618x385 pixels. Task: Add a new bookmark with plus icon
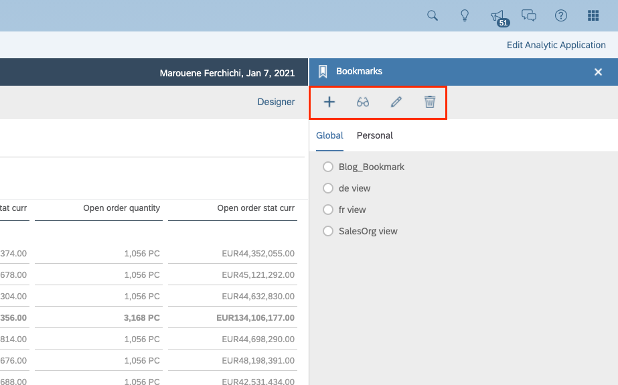click(329, 102)
